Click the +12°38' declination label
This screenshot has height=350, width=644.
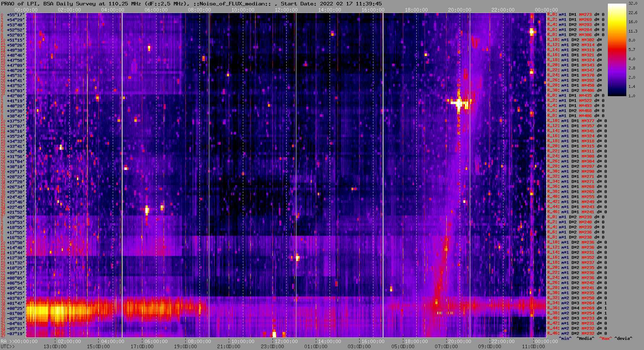pos(15,258)
